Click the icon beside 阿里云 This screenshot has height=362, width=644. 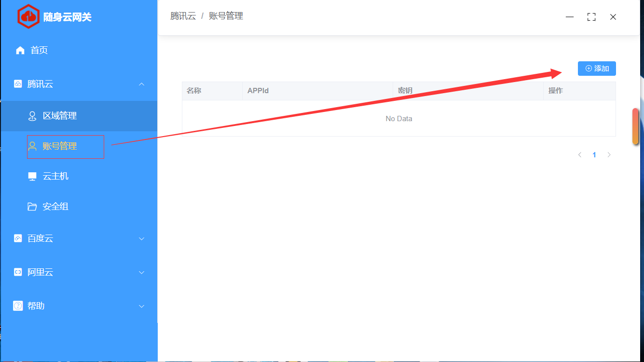point(17,272)
